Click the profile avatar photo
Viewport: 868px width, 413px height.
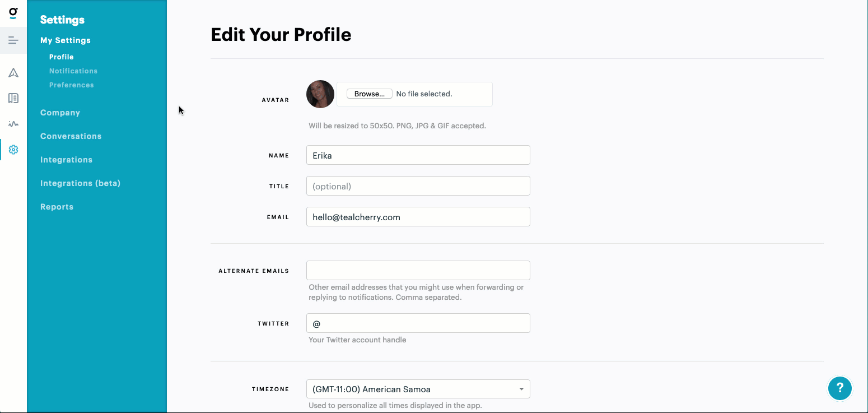pos(320,94)
